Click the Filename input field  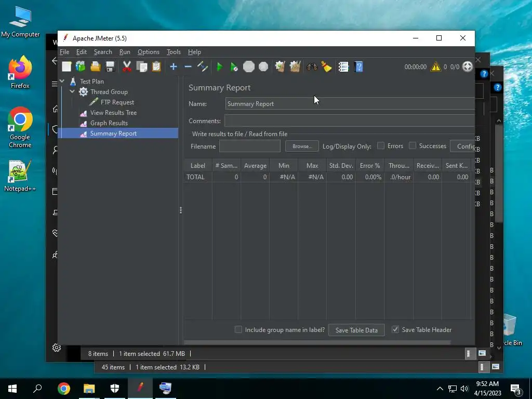tap(250, 146)
